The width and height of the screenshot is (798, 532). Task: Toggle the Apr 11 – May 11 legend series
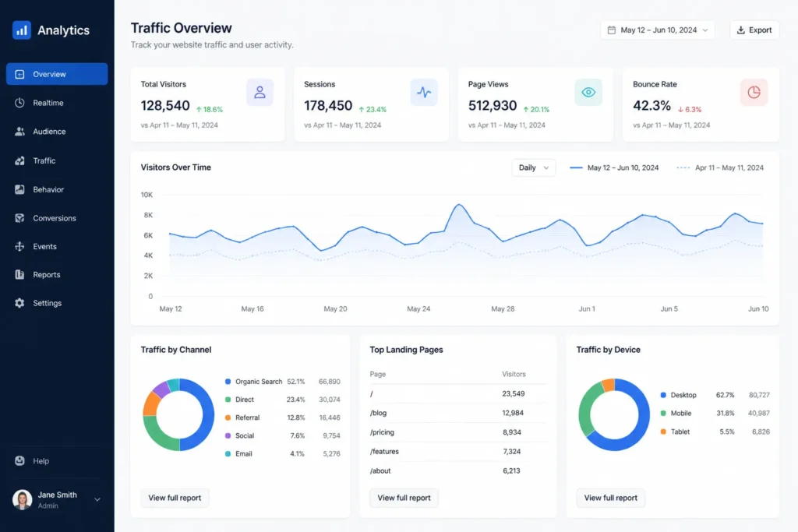coord(720,167)
